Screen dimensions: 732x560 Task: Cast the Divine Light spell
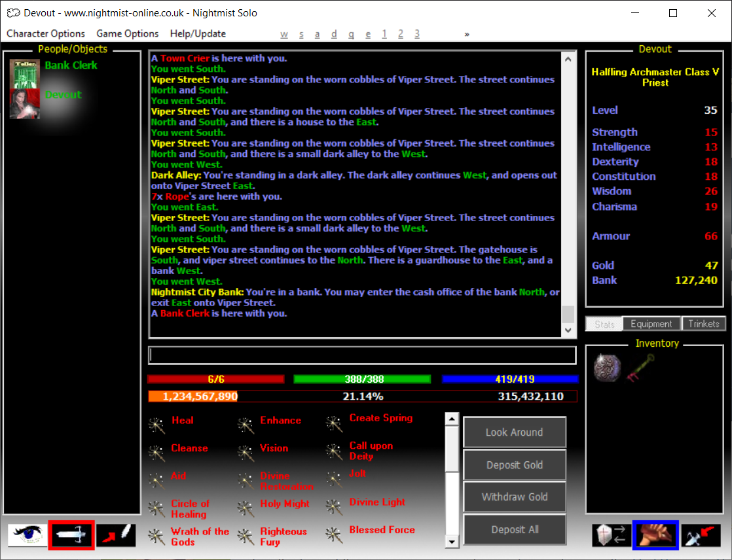377,502
